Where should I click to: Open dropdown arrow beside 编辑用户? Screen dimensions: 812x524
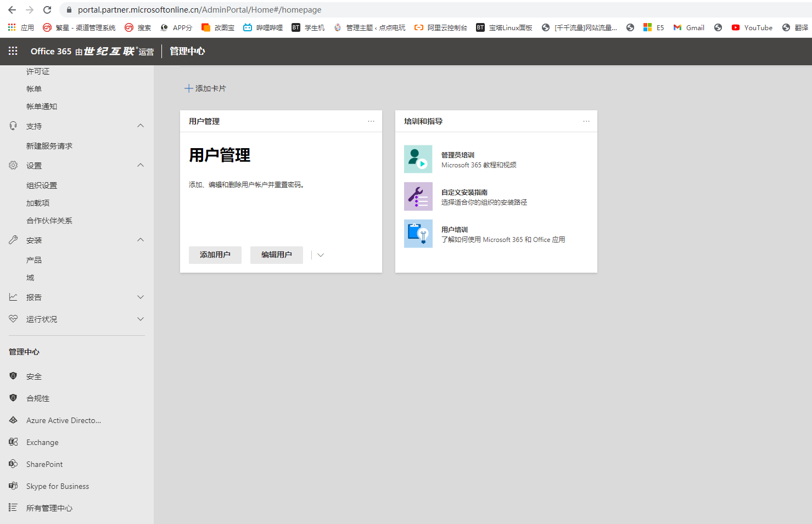(x=321, y=255)
